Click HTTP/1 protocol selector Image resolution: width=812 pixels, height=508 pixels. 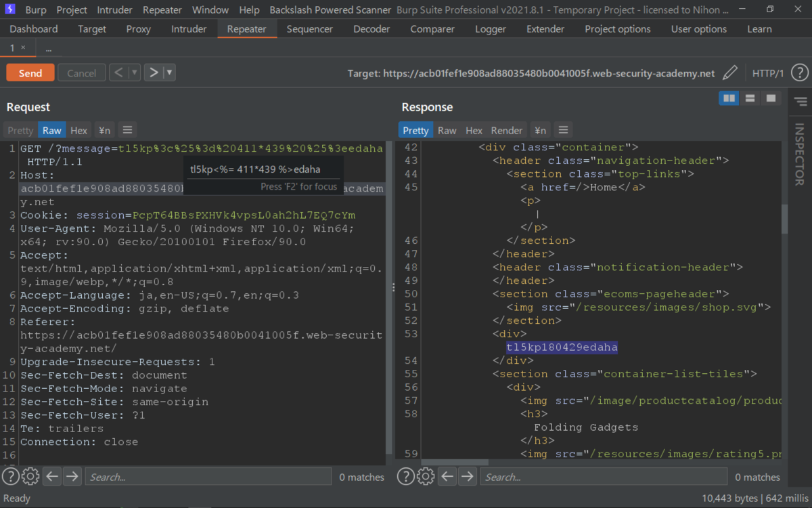(x=768, y=73)
